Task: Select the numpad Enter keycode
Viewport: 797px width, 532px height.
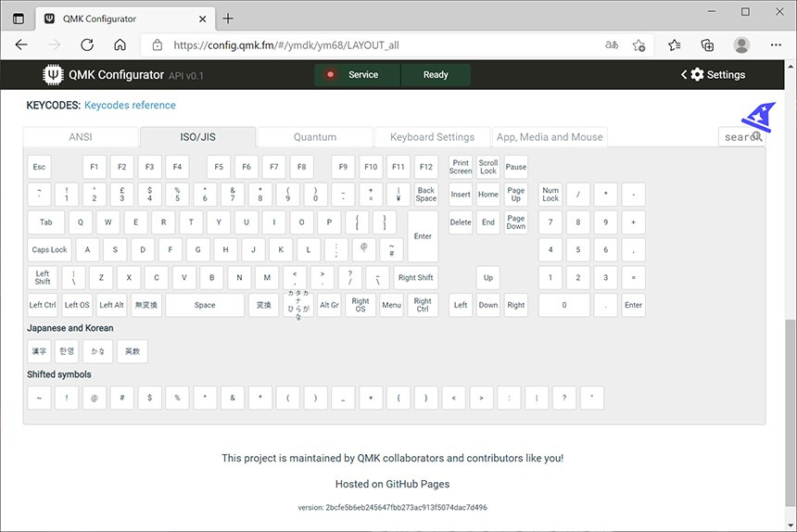Action: click(x=633, y=305)
